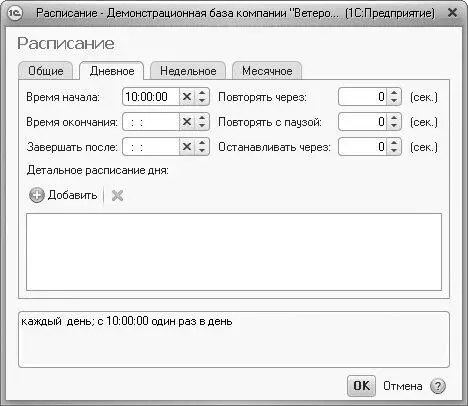Clear the Завершать после field

[187, 147]
